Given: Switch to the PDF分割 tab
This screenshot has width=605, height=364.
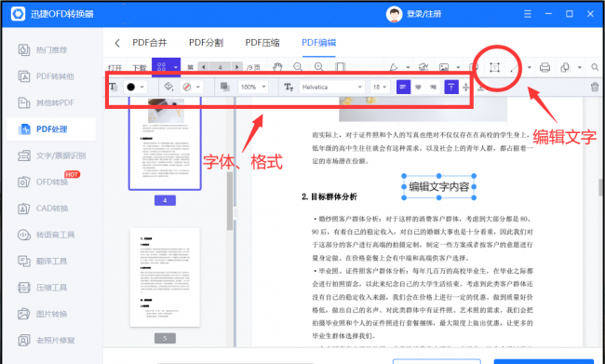Looking at the screenshot, I should pyautogui.click(x=206, y=43).
